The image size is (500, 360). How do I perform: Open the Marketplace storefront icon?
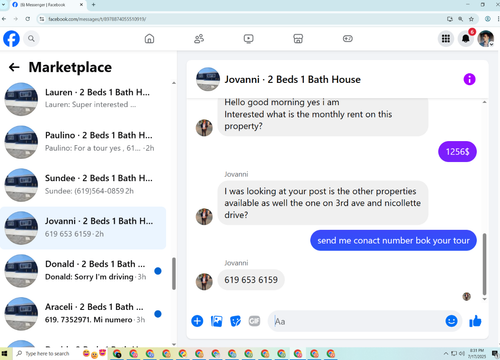coord(298,39)
